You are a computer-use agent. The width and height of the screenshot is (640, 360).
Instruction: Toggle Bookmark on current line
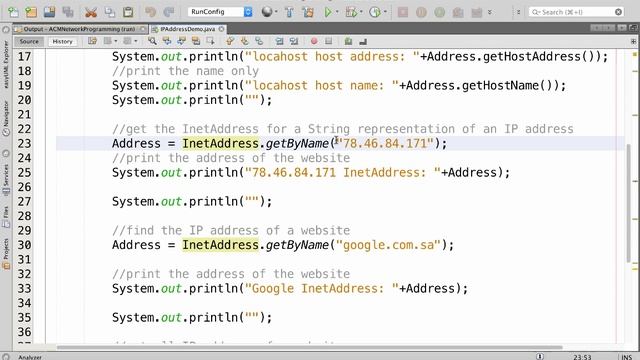click(x=259, y=41)
